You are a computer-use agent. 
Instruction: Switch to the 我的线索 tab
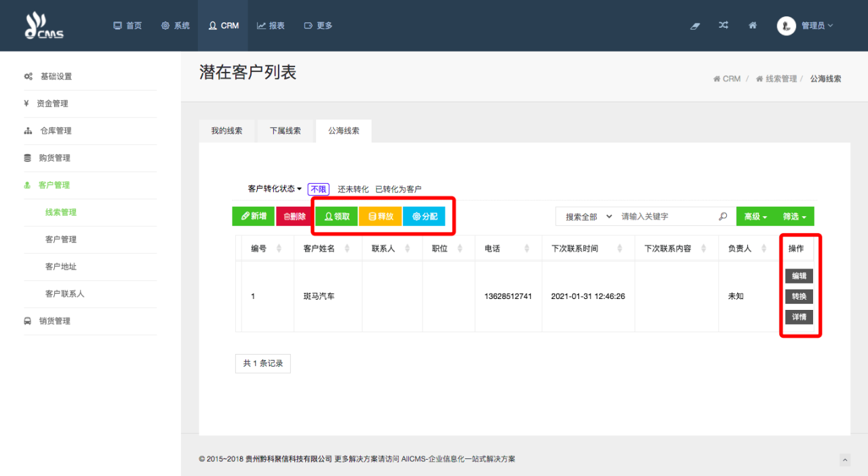[x=226, y=131]
